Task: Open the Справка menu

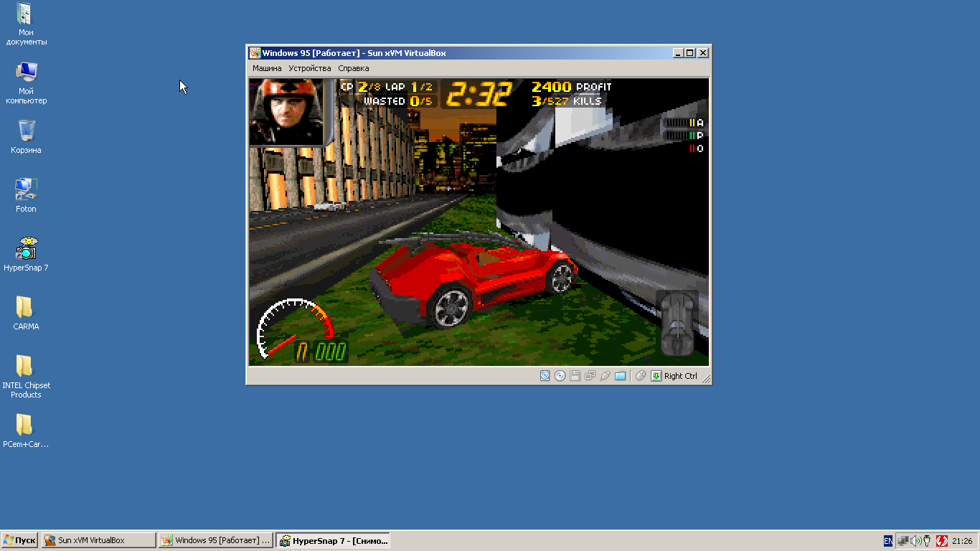Action: [x=354, y=68]
